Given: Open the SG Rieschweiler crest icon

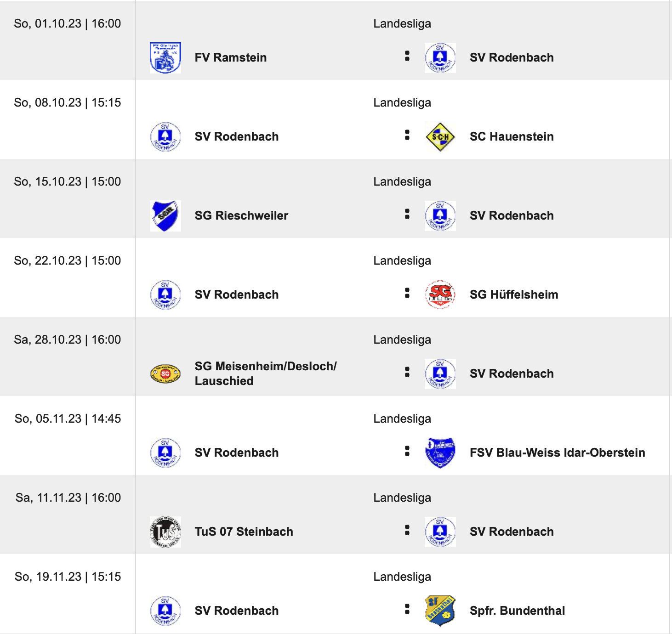Looking at the screenshot, I should click(x=165, y=216).
